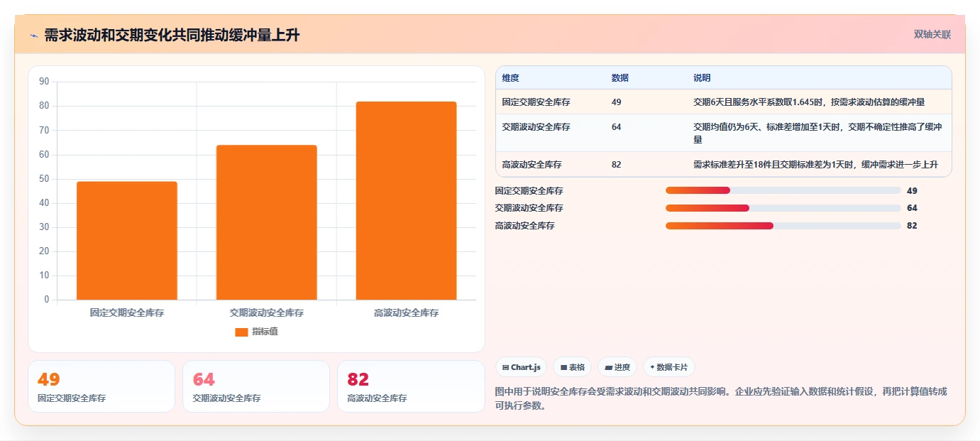The image size is (980, 441).
Task: Click the 高波动安全库存 x-axis label
Action: [407, 312]
